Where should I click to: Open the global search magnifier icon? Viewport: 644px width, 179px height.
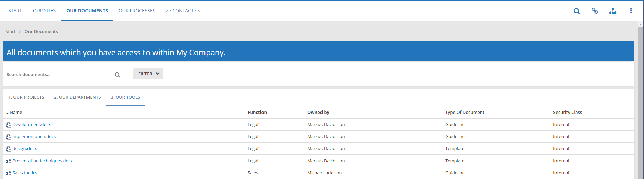coord(577,11)
